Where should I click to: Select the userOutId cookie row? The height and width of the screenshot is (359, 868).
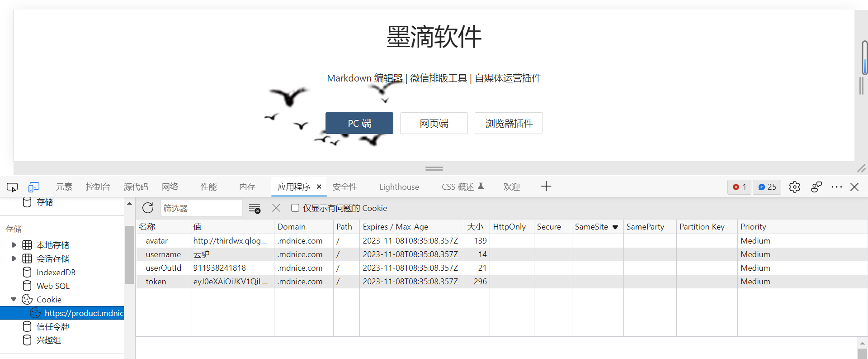(502, 268)
